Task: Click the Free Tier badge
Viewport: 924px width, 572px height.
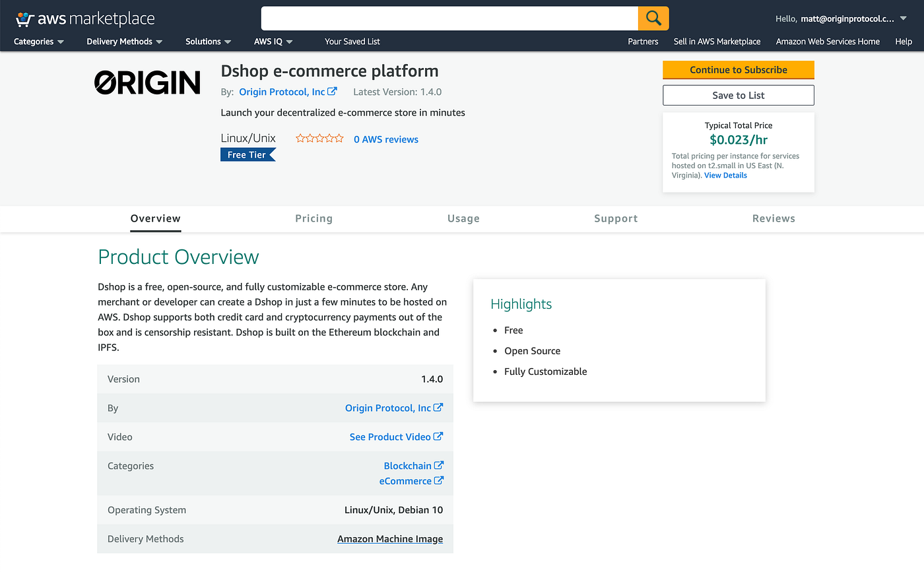Action: click(x=247, y=155)
